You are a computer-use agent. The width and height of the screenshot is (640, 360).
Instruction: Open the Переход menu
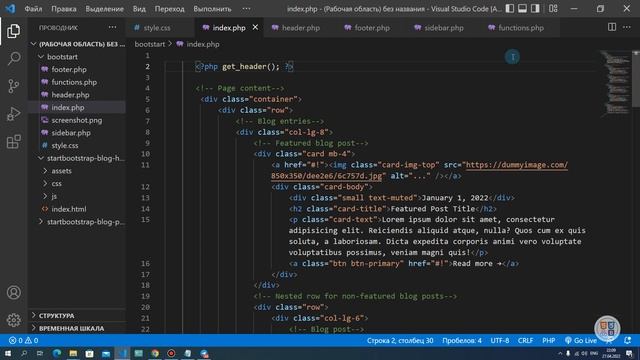(169, 9)
